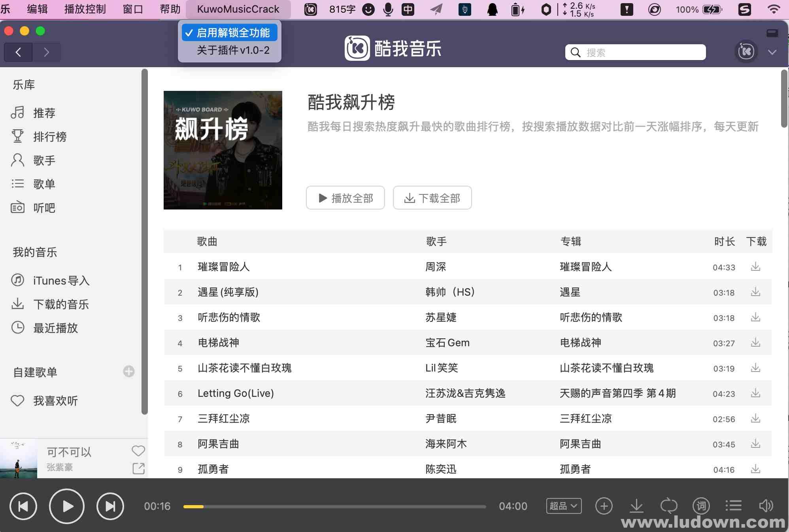Viewport: 789px width, 532px height.
Task: Click the 搜索 search field
Action: click(636, 52)
